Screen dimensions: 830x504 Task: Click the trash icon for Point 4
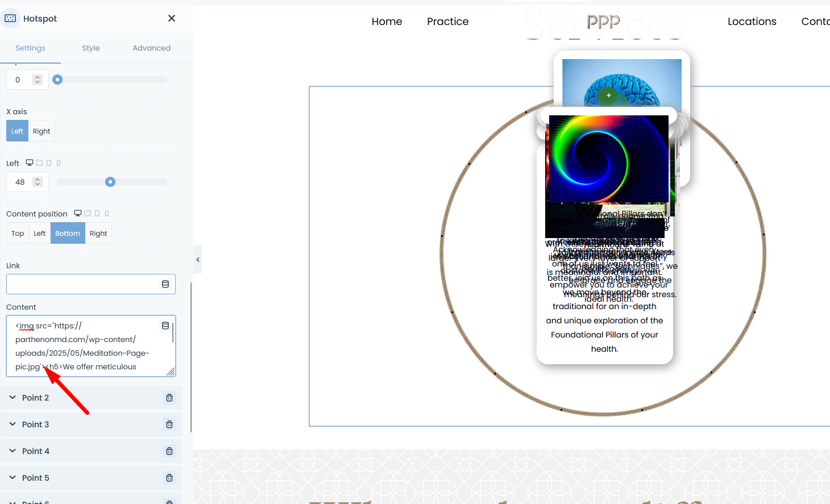coord(169,451)
